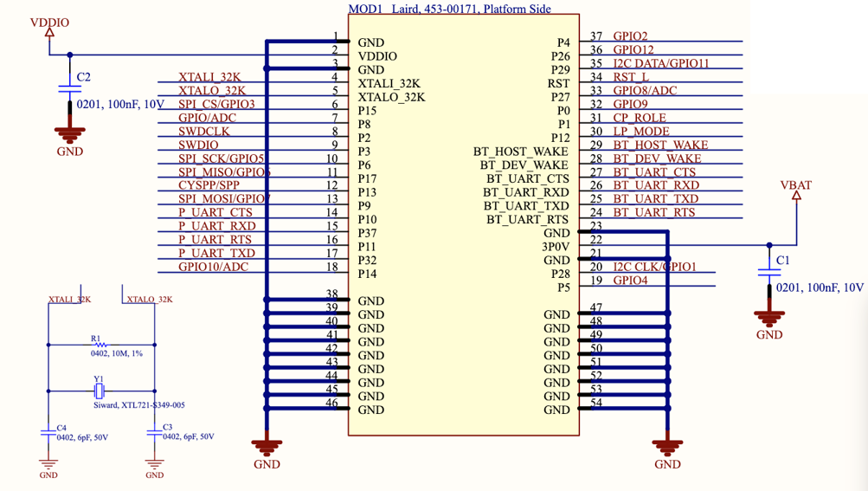Select the SPI_CS/GPIO3 net label

pos(216,104)
